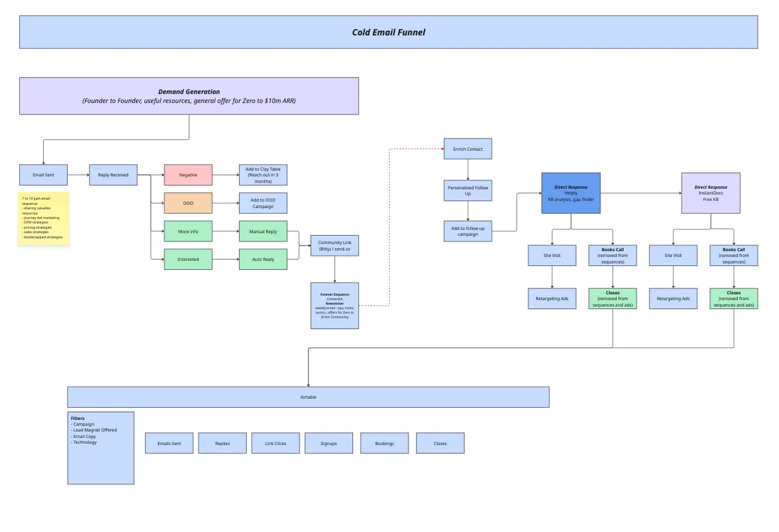Click the Enrich Contact node

point(468,149)
